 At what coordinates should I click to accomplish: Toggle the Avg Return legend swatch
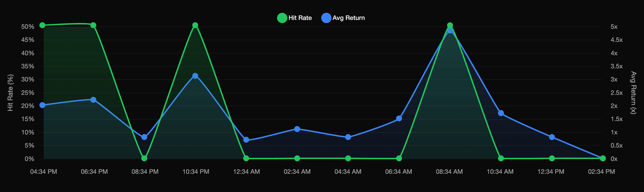coord(326,18)
